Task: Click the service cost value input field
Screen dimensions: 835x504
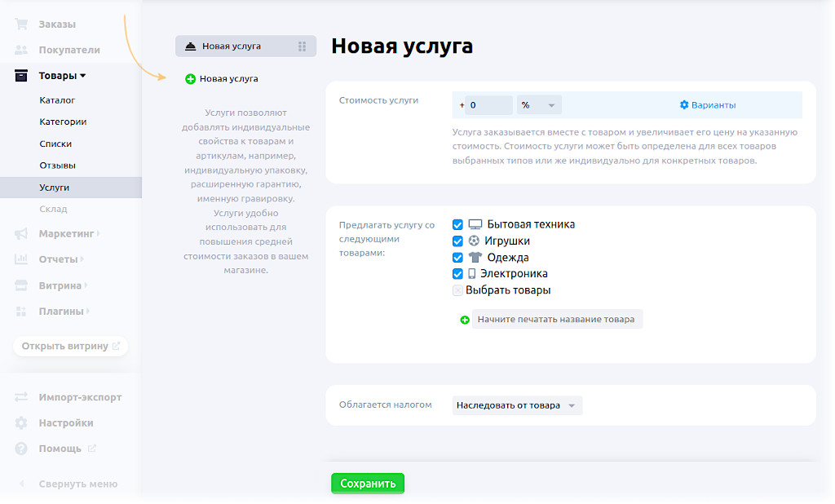Action: pyautogui.click(x=489, y=105)
